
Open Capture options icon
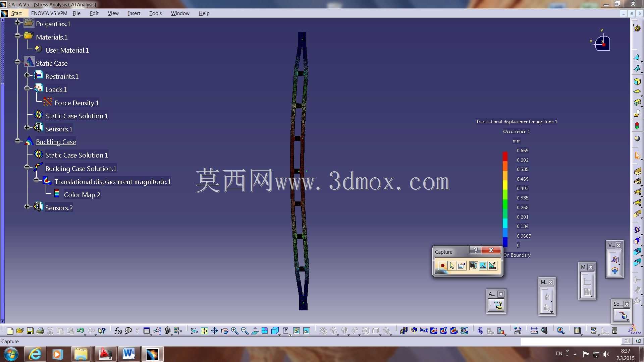(x=462, y=266)
